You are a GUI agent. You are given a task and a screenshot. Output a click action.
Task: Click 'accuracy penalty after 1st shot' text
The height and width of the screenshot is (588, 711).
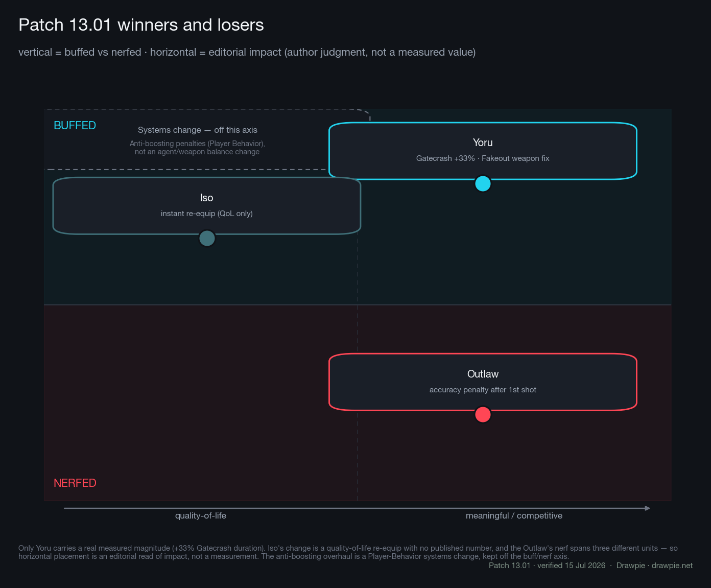click(483, 390)
